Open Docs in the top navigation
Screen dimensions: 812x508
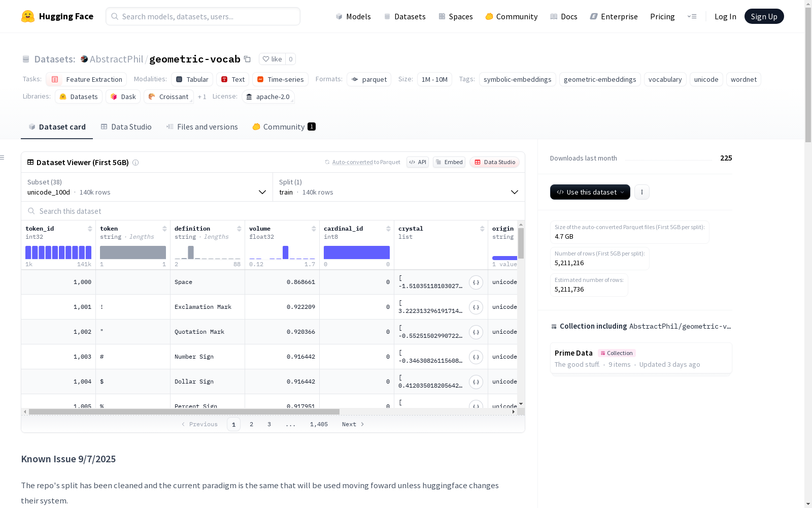tap(564, 16)
